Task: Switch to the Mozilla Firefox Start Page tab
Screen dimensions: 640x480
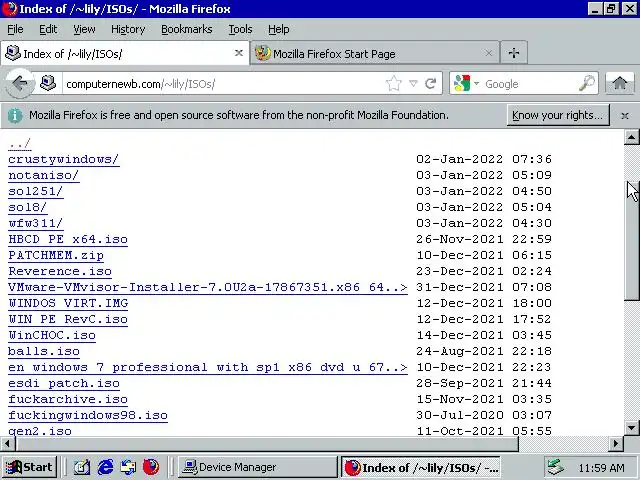Action: point(375,53)
